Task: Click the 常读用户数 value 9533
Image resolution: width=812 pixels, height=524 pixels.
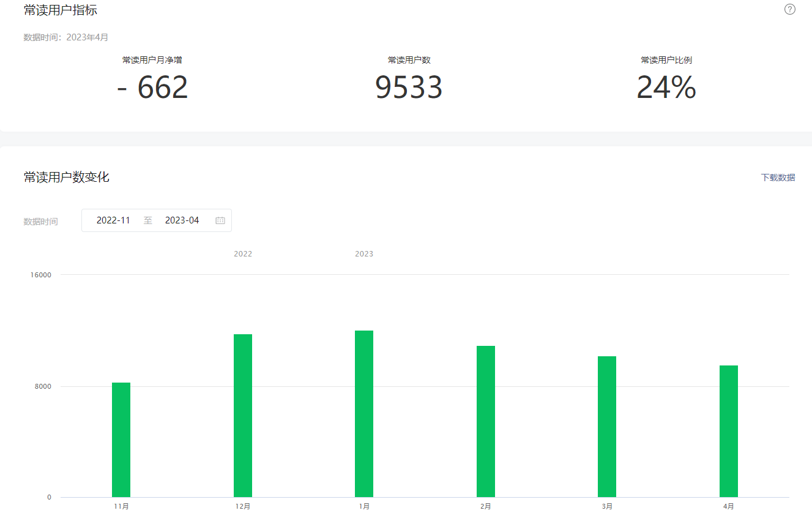Action: [x=409, y=88]
